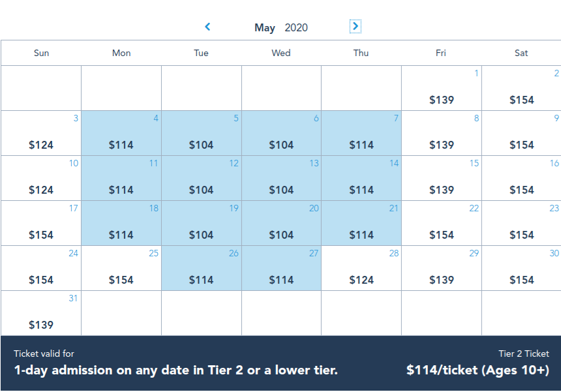Choose May 3 for $124
561x392 pixels.
[41, 133]
